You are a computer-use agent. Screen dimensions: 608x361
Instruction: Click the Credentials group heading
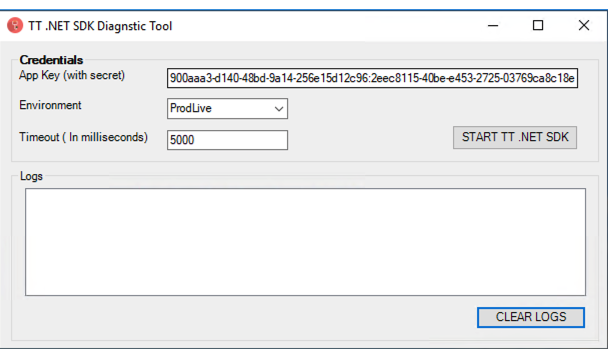[51, 60]
